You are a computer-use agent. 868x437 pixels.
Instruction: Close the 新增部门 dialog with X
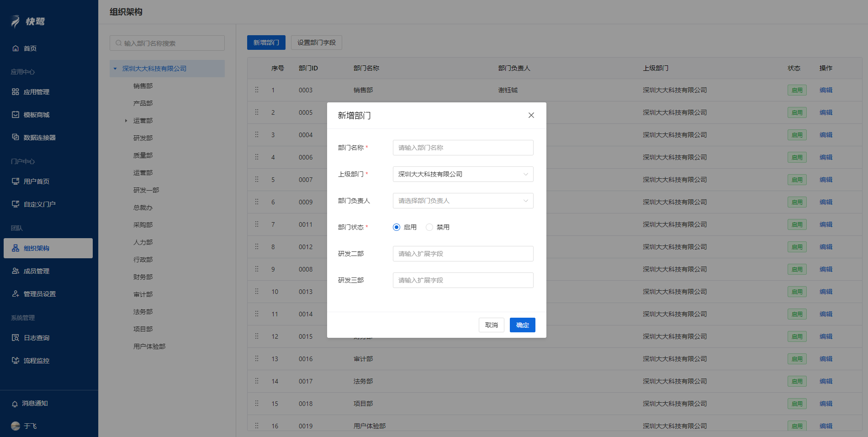pyautogui.click(x=531, y=115)
